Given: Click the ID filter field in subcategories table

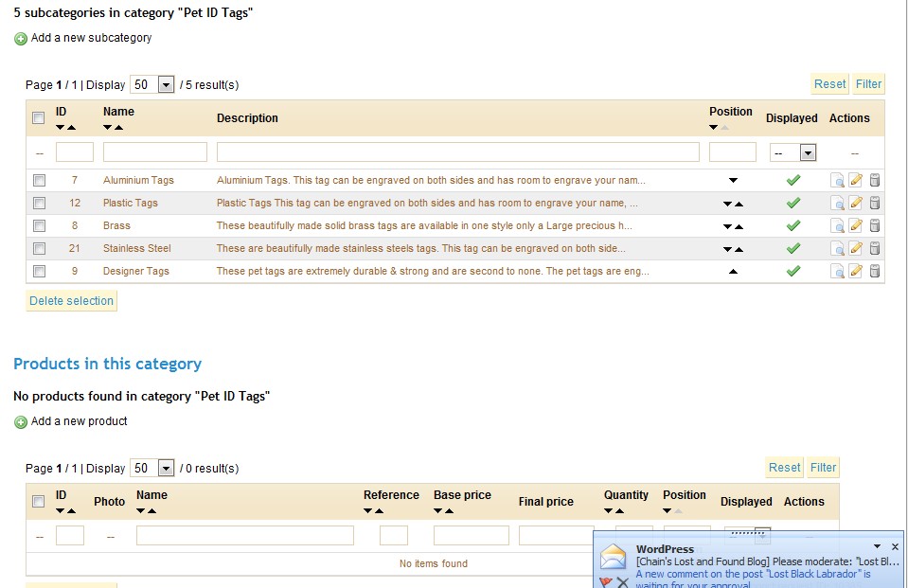Looking at the screenshot, I should (x=75, y=152).
